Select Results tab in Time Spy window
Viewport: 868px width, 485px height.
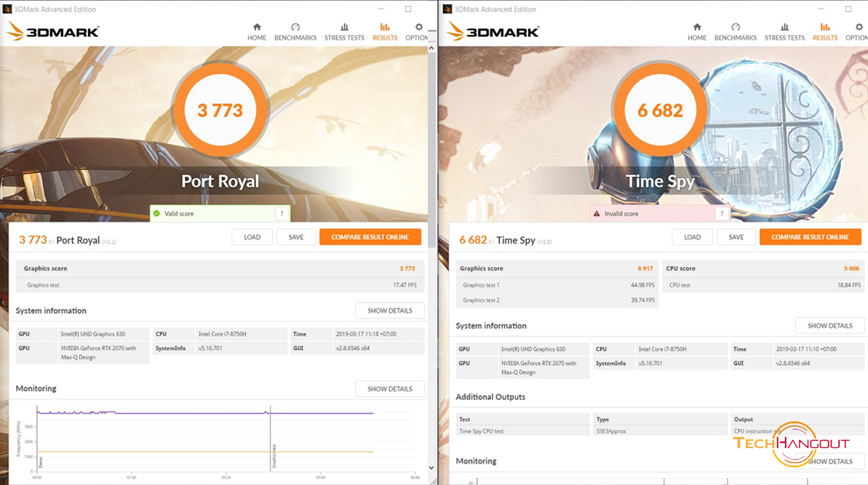(x=825, y=31)
